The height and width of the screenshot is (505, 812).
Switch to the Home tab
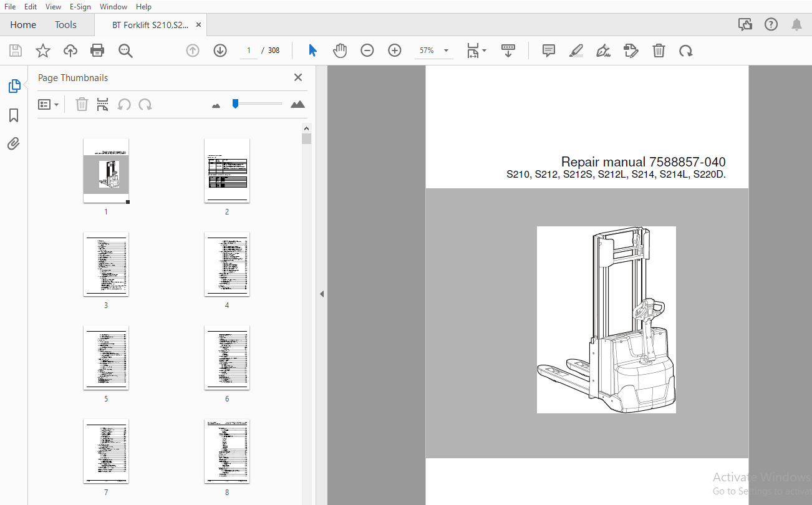pyautogui.click(x=23, y=25)
